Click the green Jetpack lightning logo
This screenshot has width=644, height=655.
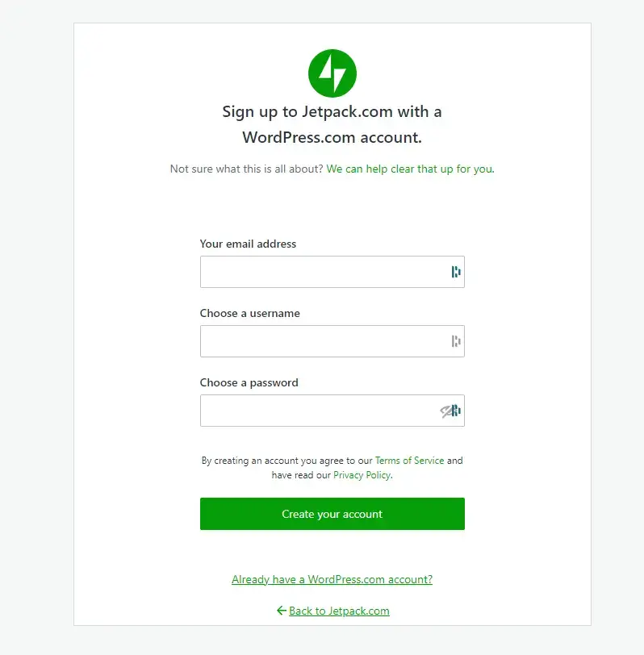tap(332, 73)
